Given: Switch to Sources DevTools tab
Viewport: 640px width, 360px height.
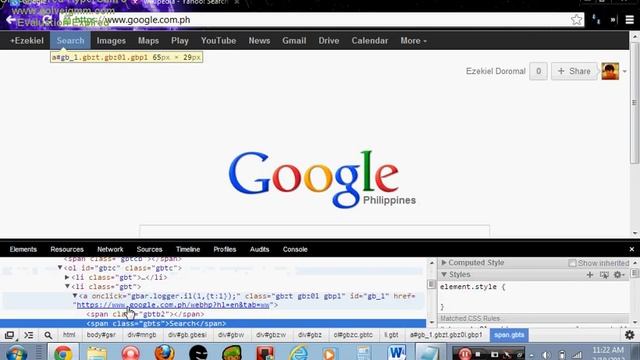Looking at the screenshot, I should pyautogui.click(x=149, y=249).
